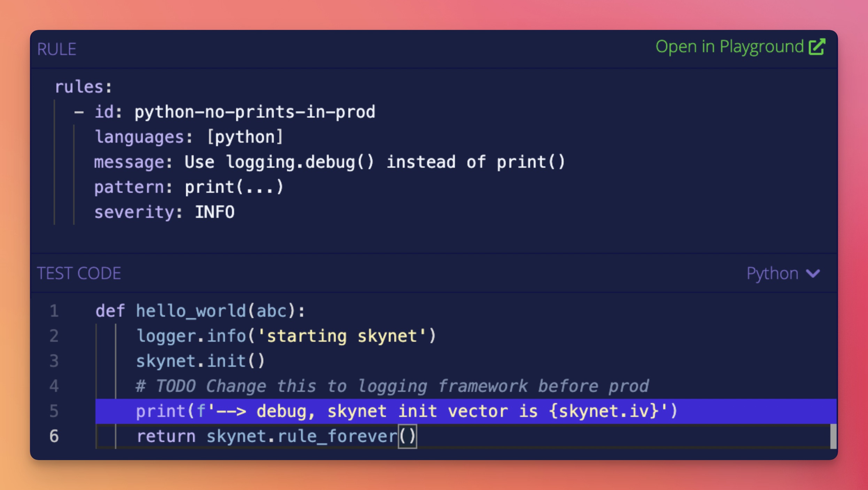The width and height of the screenshot is (868, 490).
Task: Click the TODO comment on line 4
Action: pyautogui.click(x=390, y=386)
